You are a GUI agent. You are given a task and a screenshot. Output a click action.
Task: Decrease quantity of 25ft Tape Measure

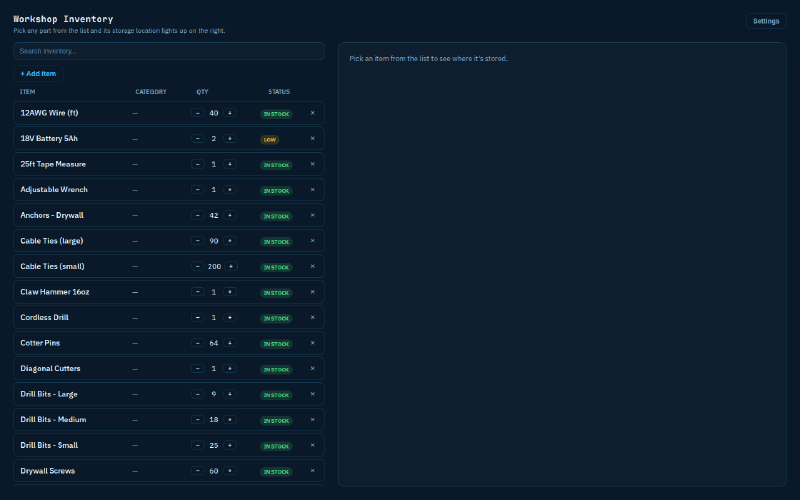click(x=197, y=164)
